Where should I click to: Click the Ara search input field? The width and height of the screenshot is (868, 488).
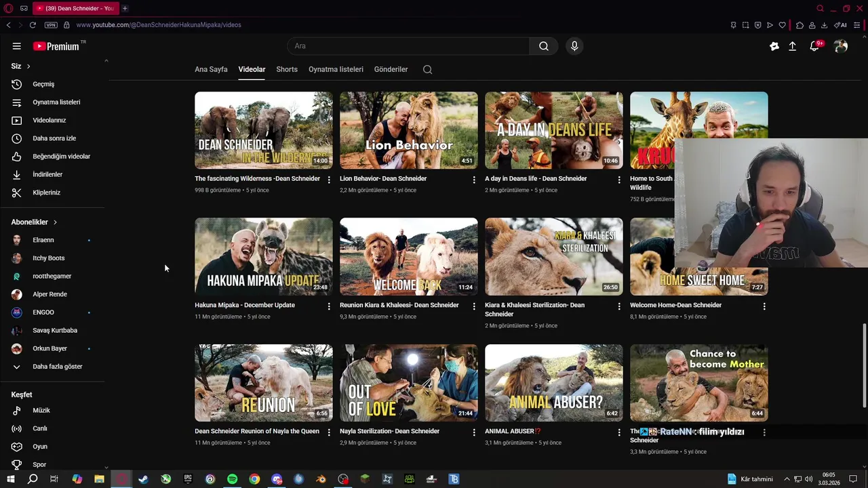(408, 46)
